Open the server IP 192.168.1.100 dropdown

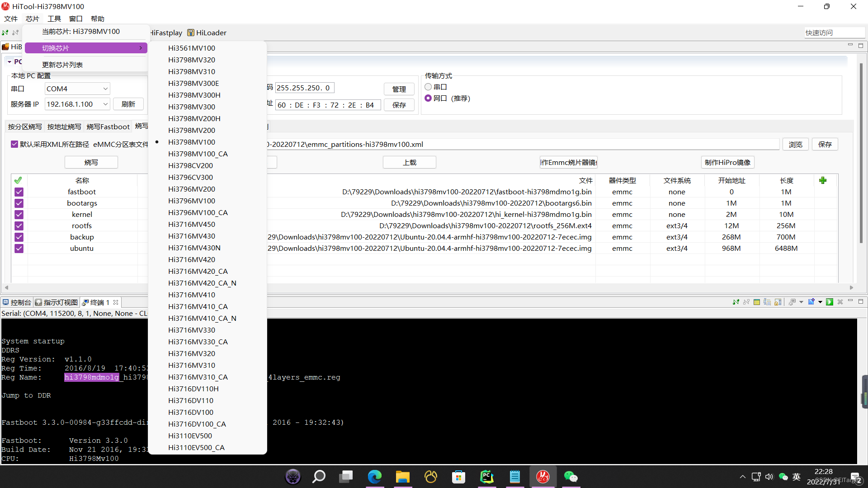point(77,104)
